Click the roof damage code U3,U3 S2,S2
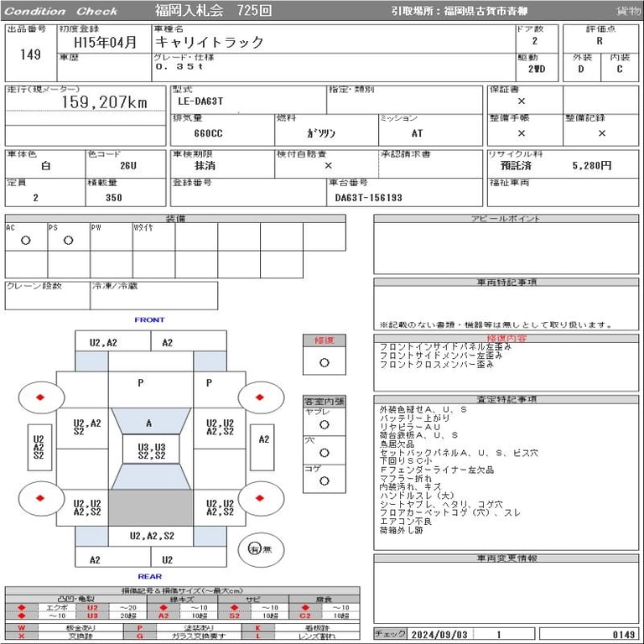 (x=152, y=451)
